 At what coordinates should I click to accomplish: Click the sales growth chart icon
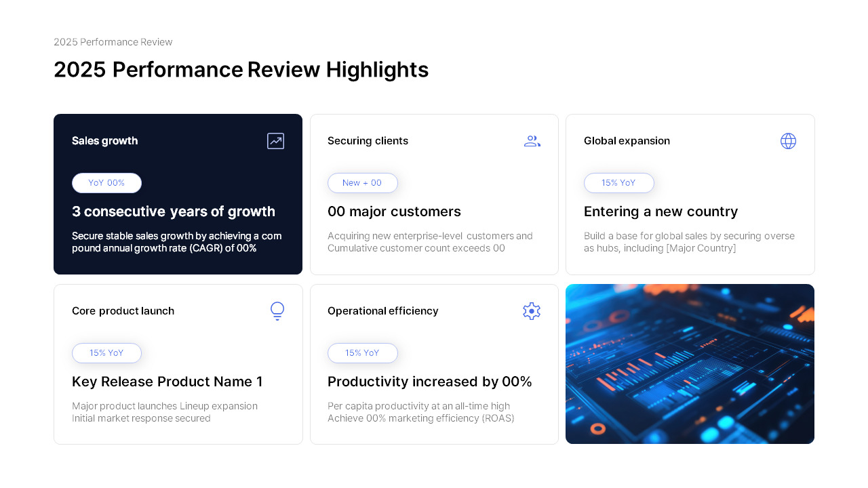(x=275, y=141)
